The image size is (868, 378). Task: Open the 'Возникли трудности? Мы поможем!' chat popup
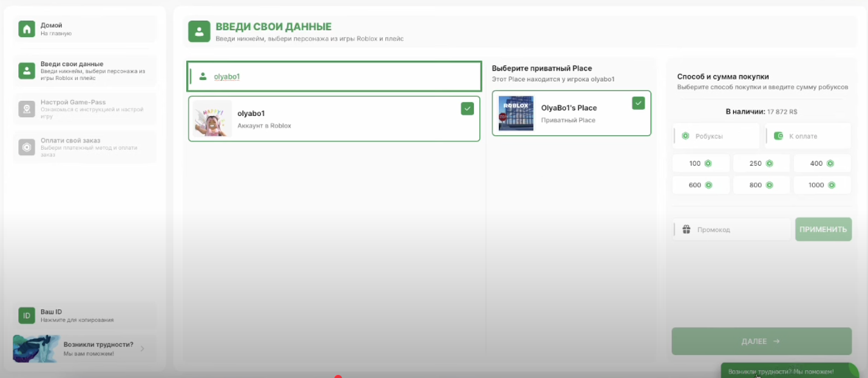pyautogui.click(x=789, y=371)
